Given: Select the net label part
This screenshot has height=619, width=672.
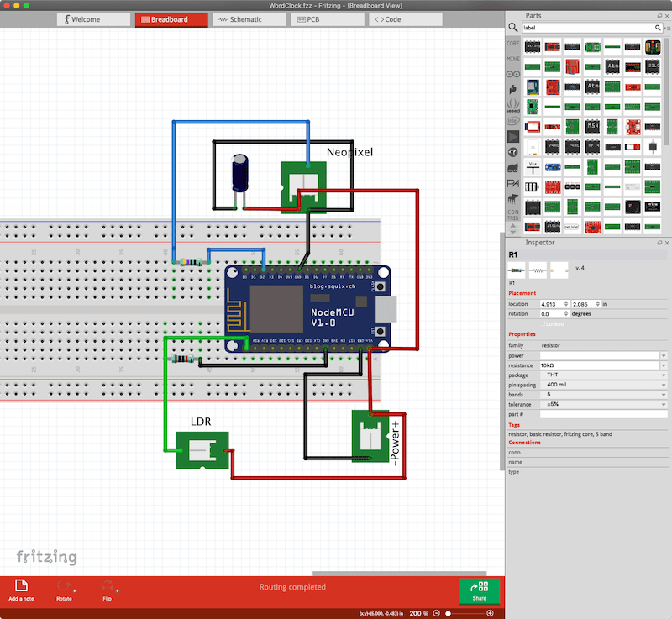Looking at the screenshot, I should point(572,227).
